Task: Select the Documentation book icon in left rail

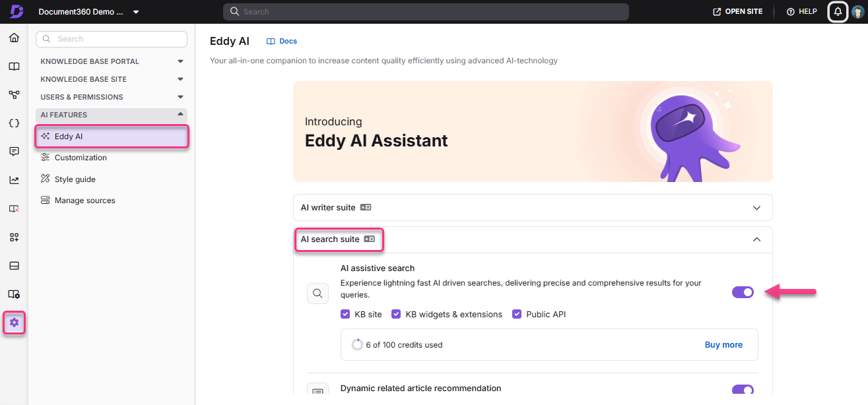Action: pyautogui.click(x=14, y=66)
